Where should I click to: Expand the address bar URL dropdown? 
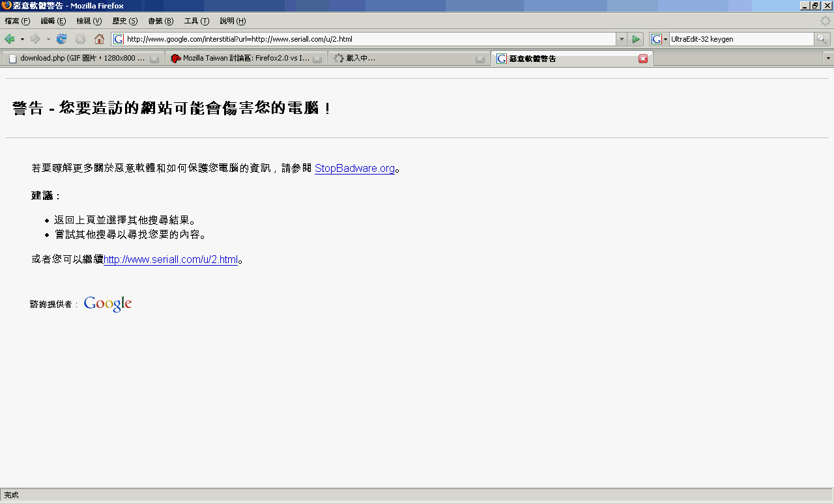[621, 39]
